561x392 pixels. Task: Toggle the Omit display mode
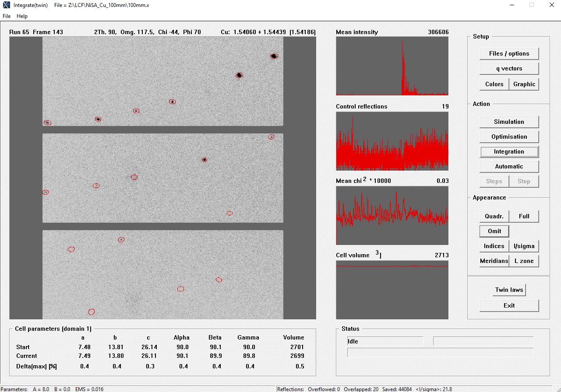point(494,231)
